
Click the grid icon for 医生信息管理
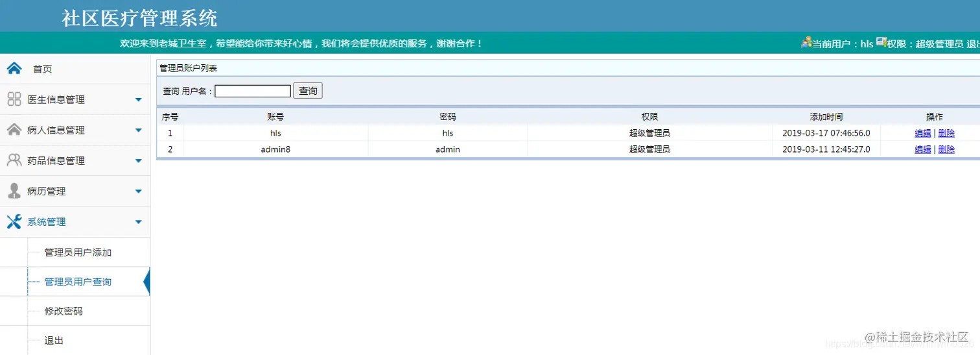click(14, 99)
